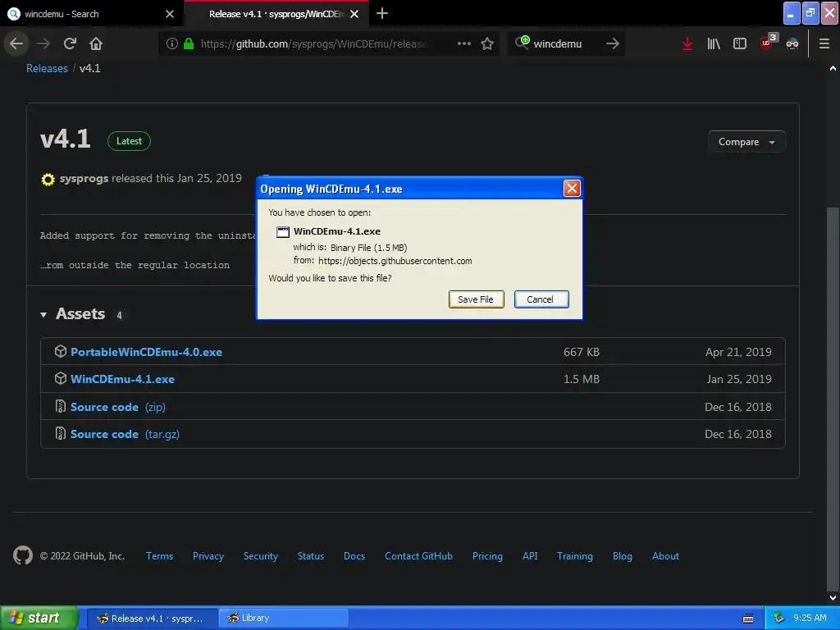The width and height of the screenshot is (840, 630).
Task: Open the browser home page icon
Action: (96, 44)
